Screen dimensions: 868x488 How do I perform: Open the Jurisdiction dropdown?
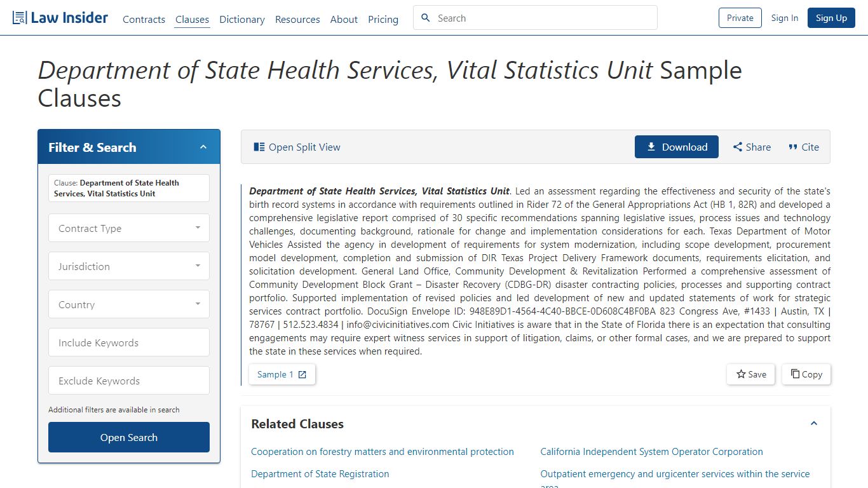point(129,266)
